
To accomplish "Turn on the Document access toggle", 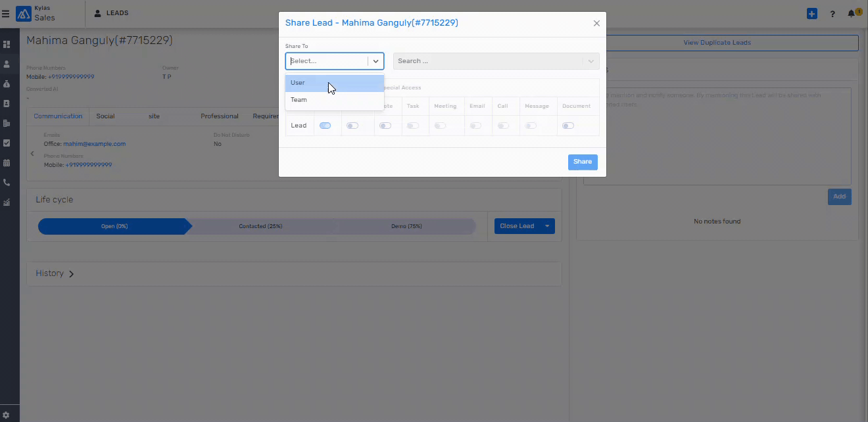I will coord(568,126).
